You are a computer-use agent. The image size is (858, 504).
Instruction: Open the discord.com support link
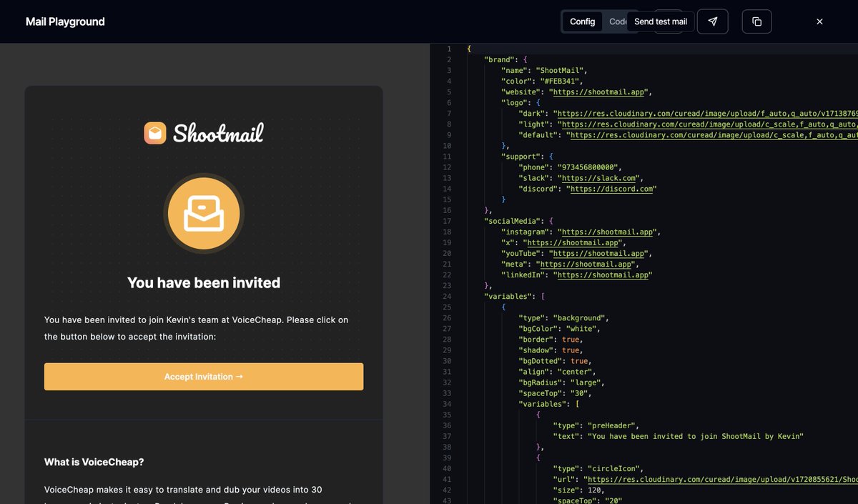(x=611, y=189)
